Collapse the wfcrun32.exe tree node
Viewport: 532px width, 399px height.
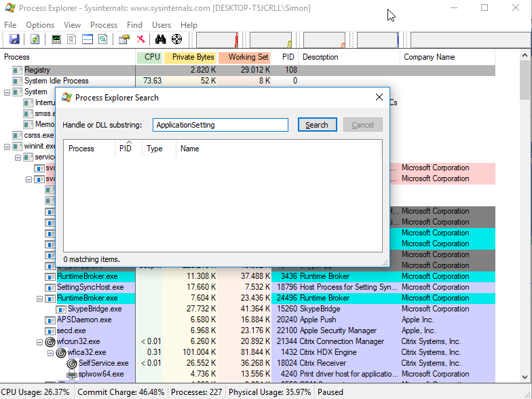(x=39, y=342)
